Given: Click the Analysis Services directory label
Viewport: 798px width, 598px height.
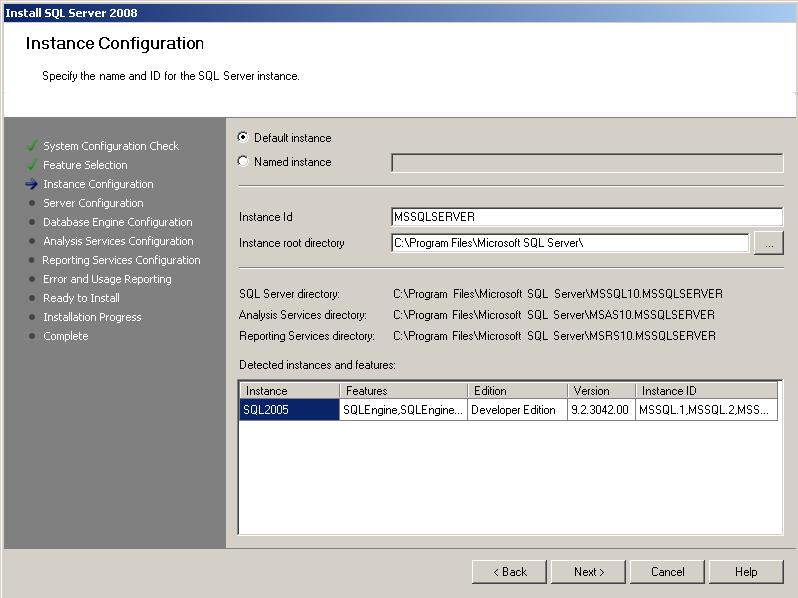Looking at the screenshot, I should pos(302,315).
